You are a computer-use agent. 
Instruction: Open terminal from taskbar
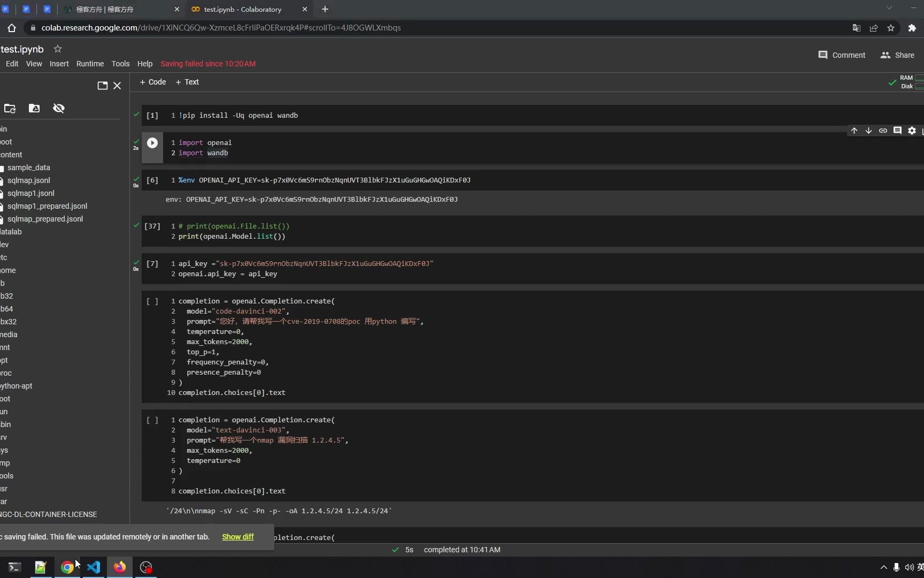tap(14, 567)
